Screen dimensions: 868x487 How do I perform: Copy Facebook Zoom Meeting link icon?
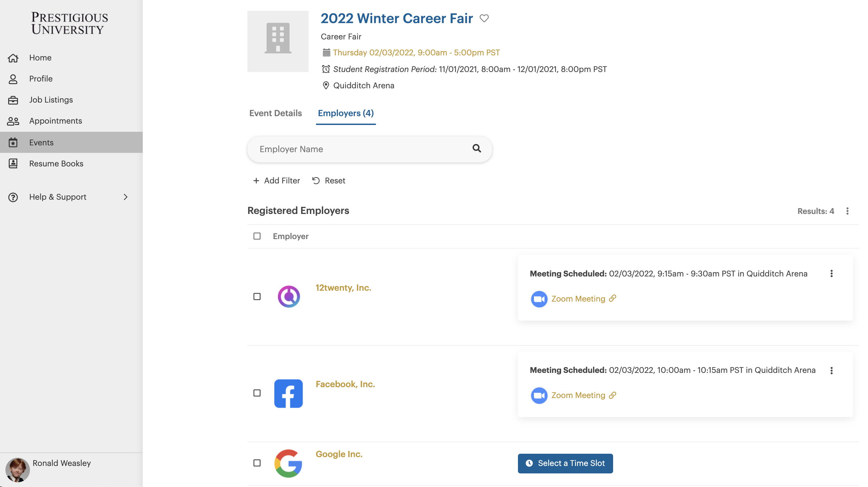point(612,395)
